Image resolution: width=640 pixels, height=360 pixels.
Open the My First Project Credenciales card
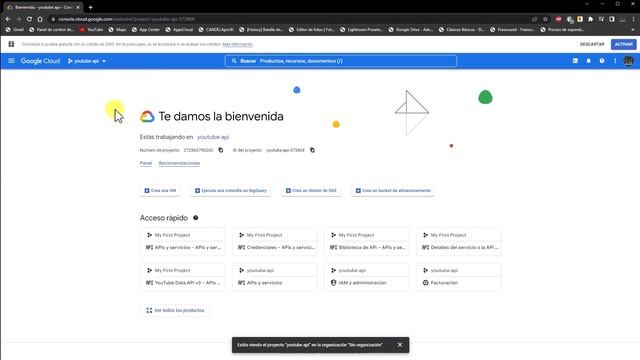(x=275, y=242)
